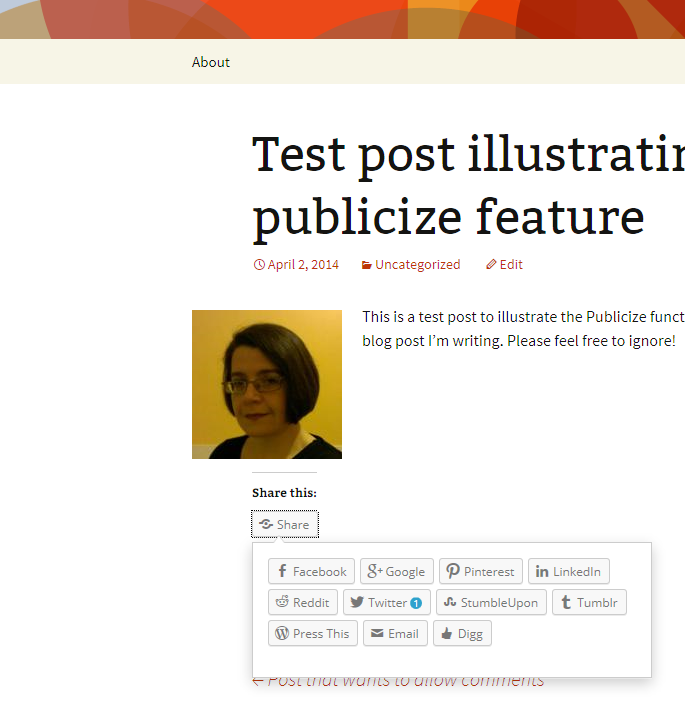Click the Twitter share count badge
The height and width of the screenshot is (702, 685).
pyautogui.click(x=416, y=603)
